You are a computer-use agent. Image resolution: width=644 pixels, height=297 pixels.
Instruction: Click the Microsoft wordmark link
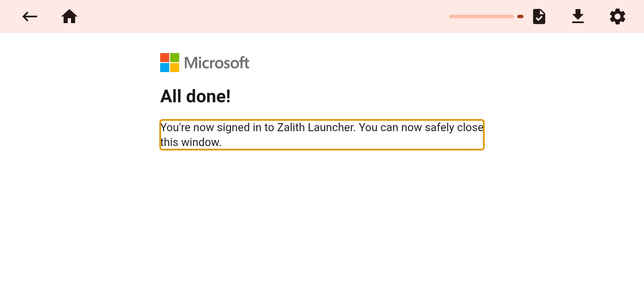[x=217, y=62]
